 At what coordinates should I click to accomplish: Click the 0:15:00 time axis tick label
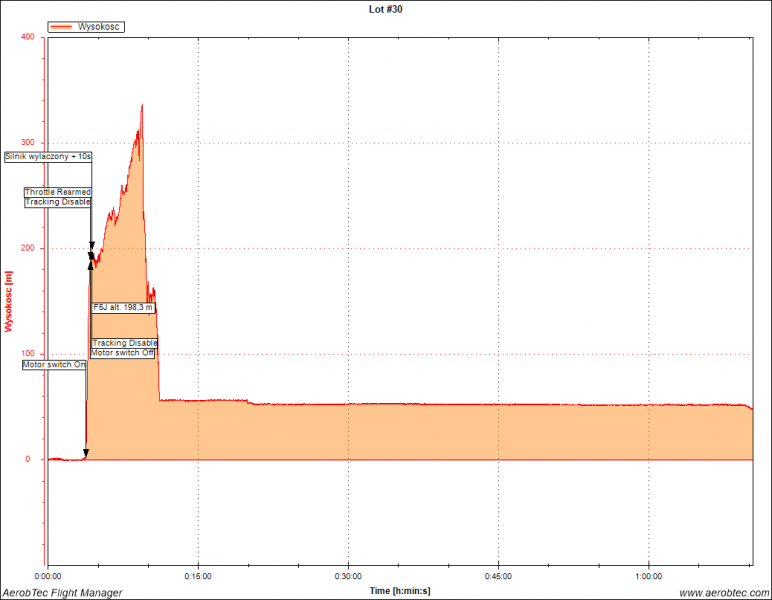pyautogui.click(x=198, y=577)
